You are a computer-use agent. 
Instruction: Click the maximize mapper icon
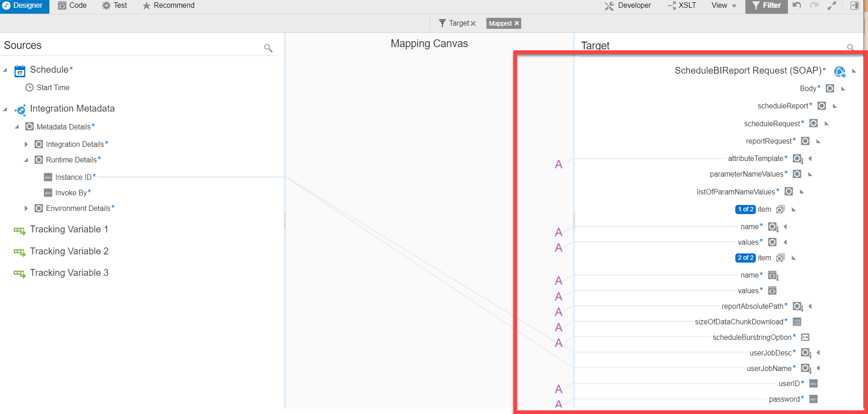point(832,5)
